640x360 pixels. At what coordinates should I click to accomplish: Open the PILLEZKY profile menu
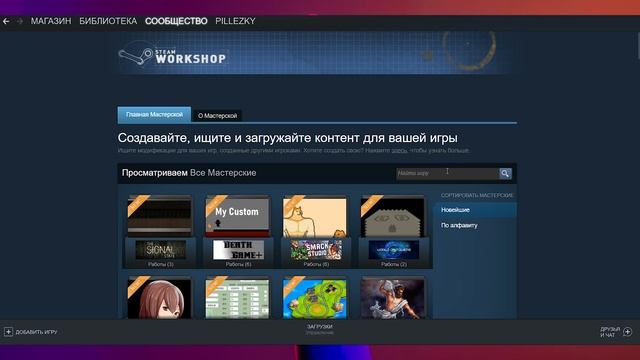pyautogui.click(x=235, y=21)
